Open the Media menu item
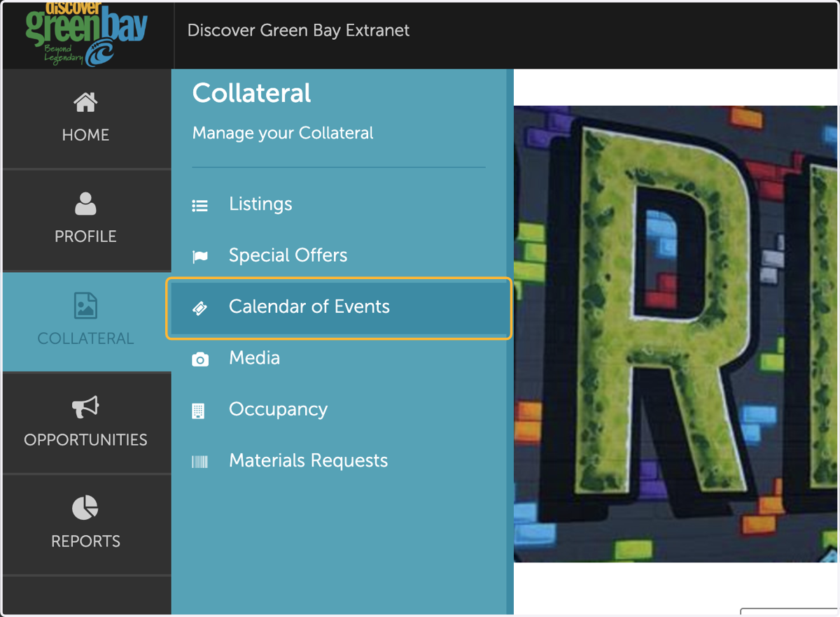 click(254, 358)
